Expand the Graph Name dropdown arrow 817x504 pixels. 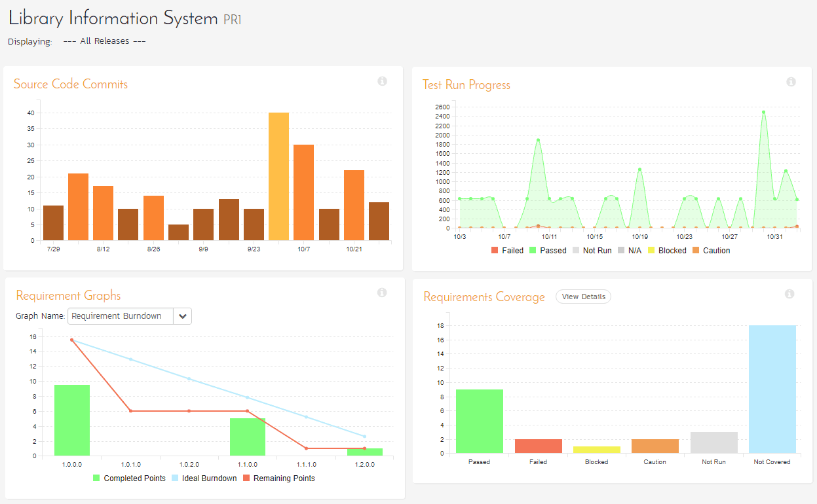point(183,316)
